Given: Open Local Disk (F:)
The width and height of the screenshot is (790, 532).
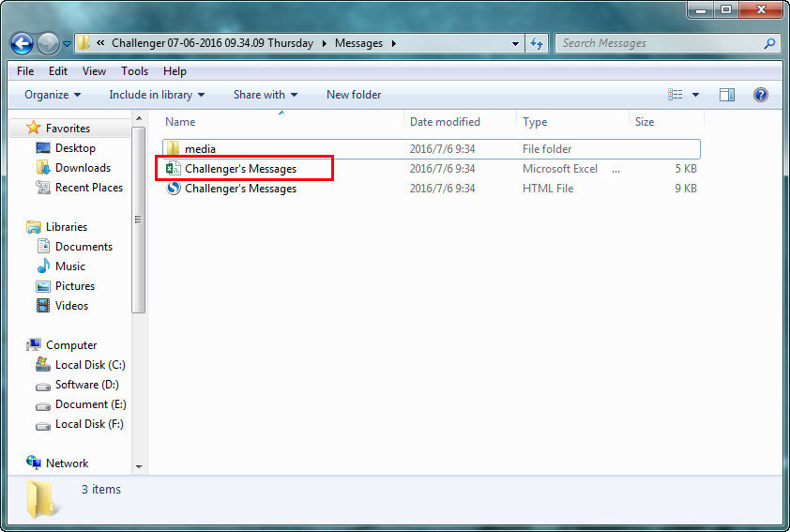Looking at the screenshot, I should coord(89,424).
